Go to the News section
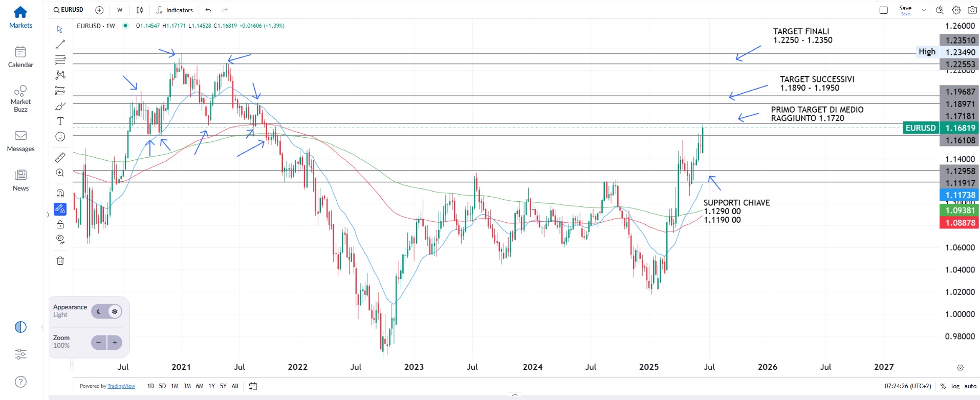Screen dimensions: 980x400 [x=20, y=180]
